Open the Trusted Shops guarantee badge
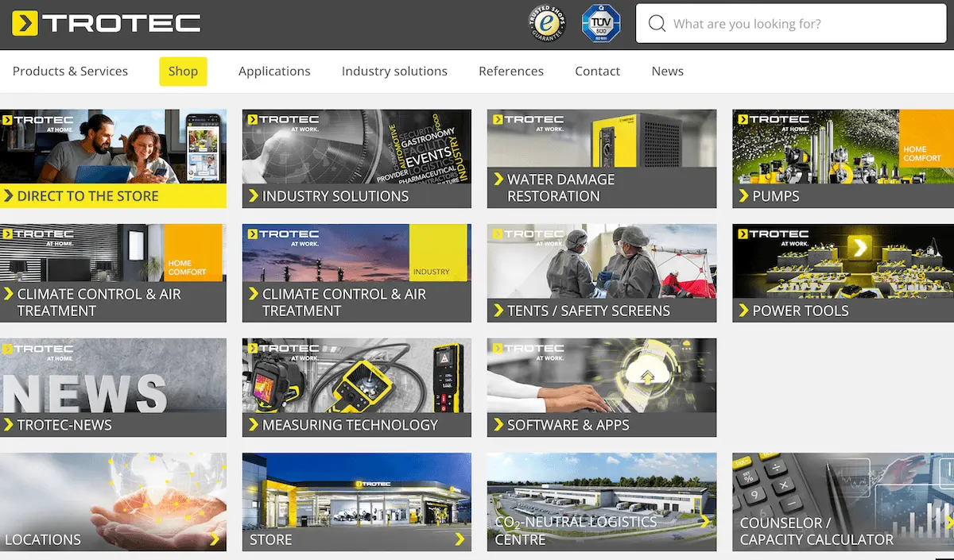Image resolution: width=954 pixels, height=560 pixels. [x=547, y=23]
